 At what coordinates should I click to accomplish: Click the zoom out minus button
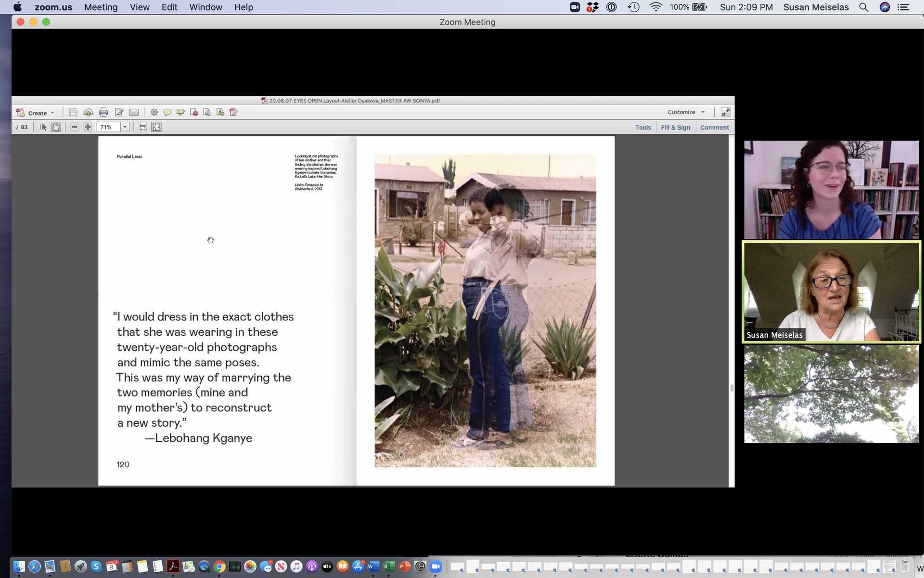point(74,127)
